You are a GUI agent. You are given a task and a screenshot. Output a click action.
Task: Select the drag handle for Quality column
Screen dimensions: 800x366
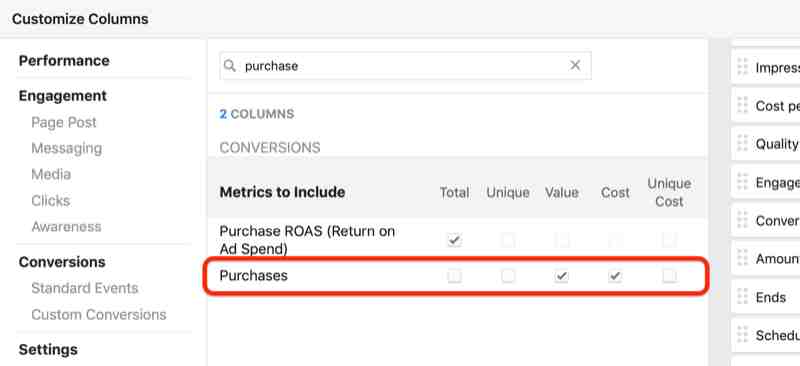(742, 143)
